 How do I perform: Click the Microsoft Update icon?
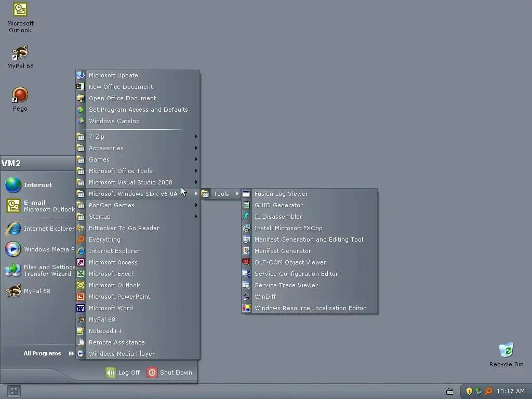(81, 75)
